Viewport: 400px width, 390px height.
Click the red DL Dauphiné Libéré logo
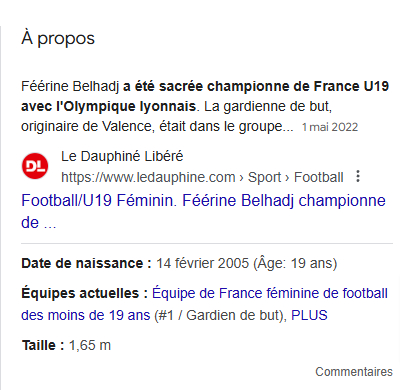(35, 166)
